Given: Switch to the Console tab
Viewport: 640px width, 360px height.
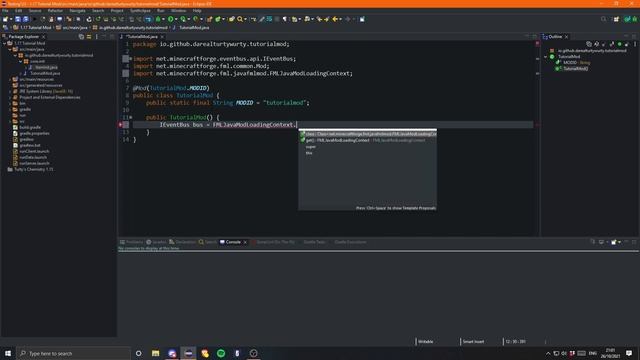Looking at the screenshot, I should coord(233,242).
